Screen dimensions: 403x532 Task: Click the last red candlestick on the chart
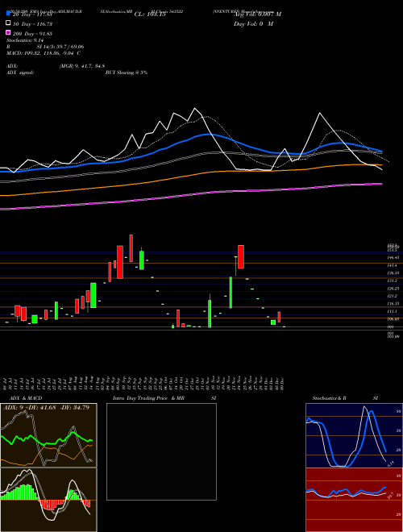point(279,317)
